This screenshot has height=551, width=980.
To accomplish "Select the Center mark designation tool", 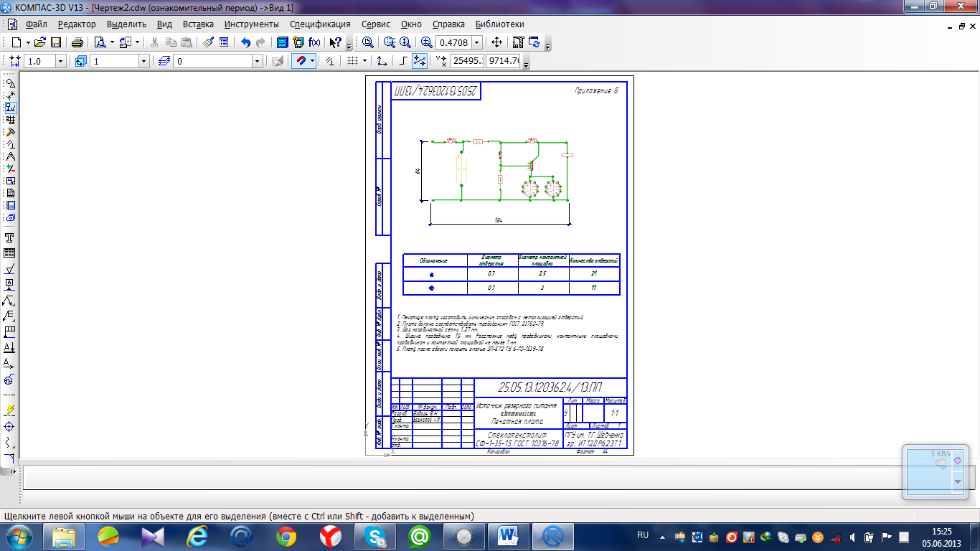I will (x=10, y=426).
